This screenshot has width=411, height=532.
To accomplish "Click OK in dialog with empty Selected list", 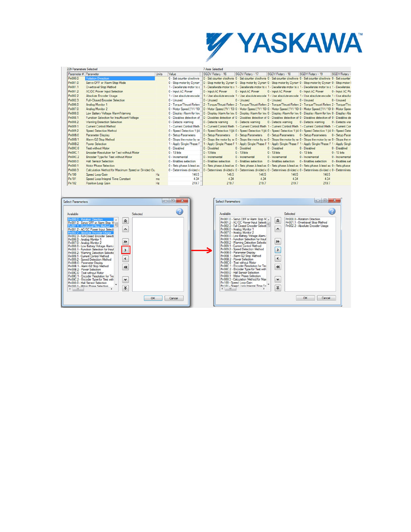I will [x=153, y=298].
